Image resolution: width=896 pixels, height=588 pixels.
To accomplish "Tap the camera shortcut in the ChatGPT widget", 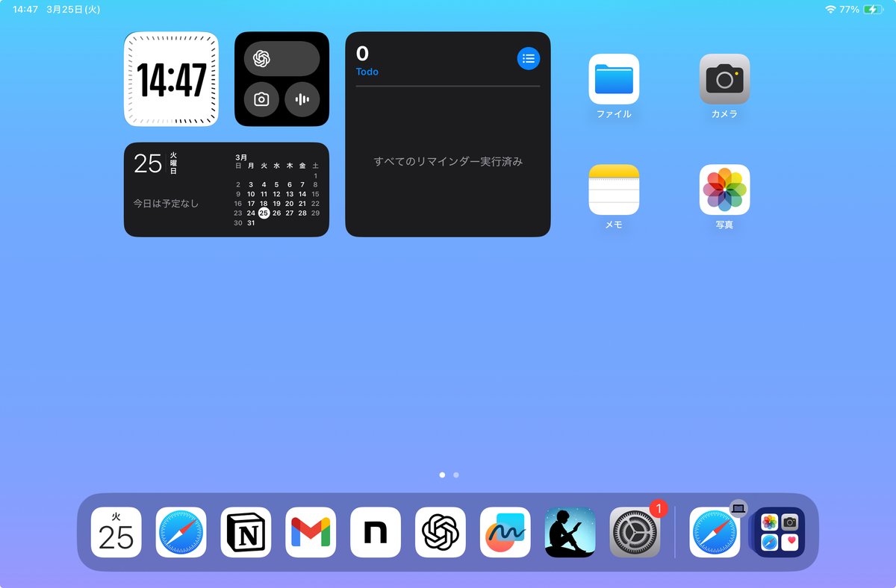I will (x=261, y=98).
